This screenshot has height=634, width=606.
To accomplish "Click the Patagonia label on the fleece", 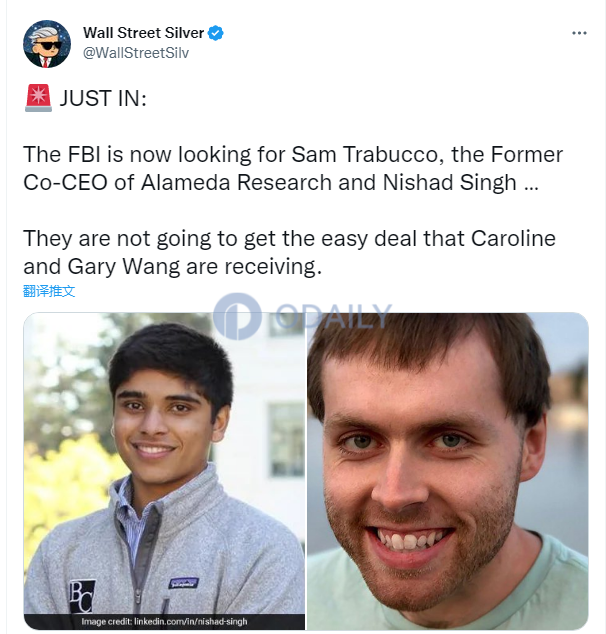I will pyautogui.click(x=184, y=583).
